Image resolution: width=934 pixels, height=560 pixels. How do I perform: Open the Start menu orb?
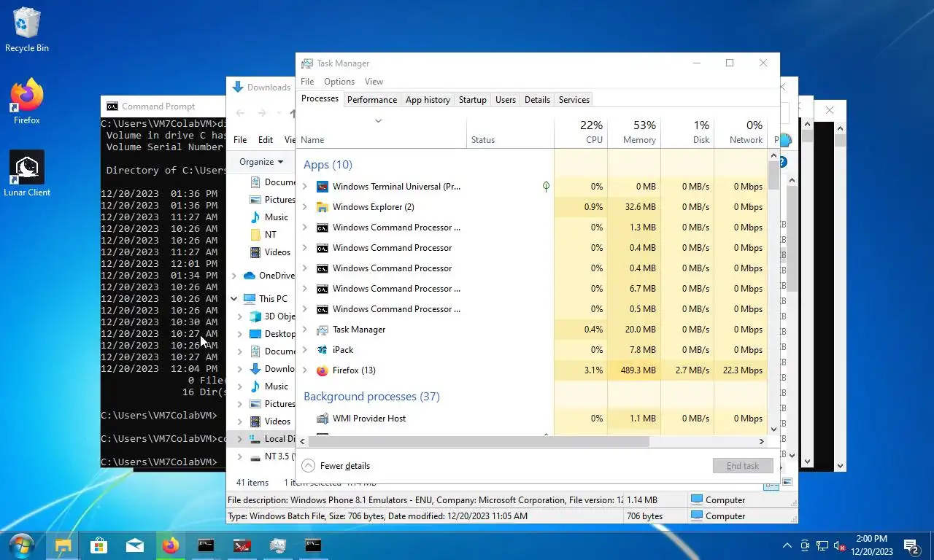pos(22,545)
